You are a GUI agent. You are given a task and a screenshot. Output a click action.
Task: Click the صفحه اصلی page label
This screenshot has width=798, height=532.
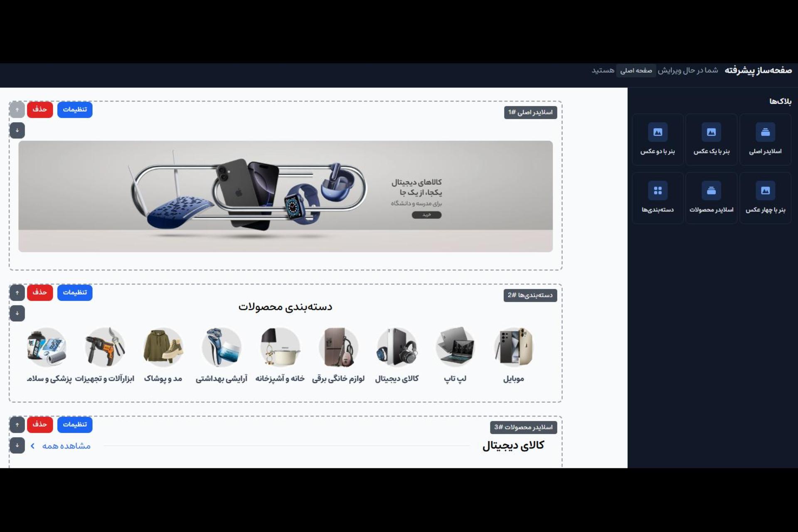tap(636, 71)
